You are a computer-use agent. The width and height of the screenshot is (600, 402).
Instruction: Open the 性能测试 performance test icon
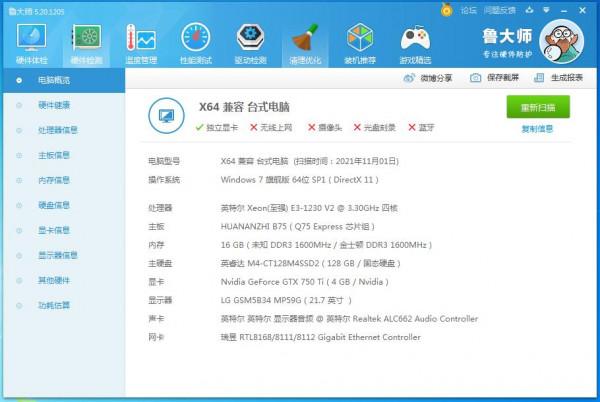pos(196,44)
